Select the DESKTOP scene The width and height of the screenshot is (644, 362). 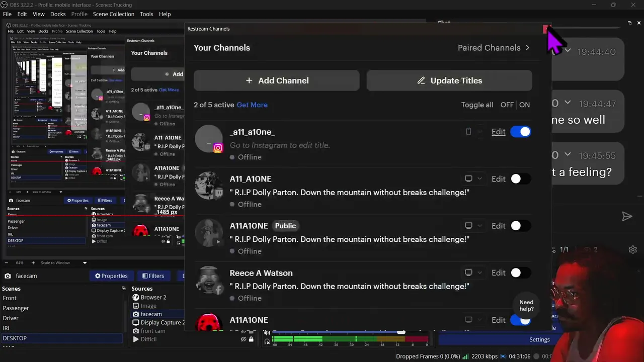coord(62,338)
